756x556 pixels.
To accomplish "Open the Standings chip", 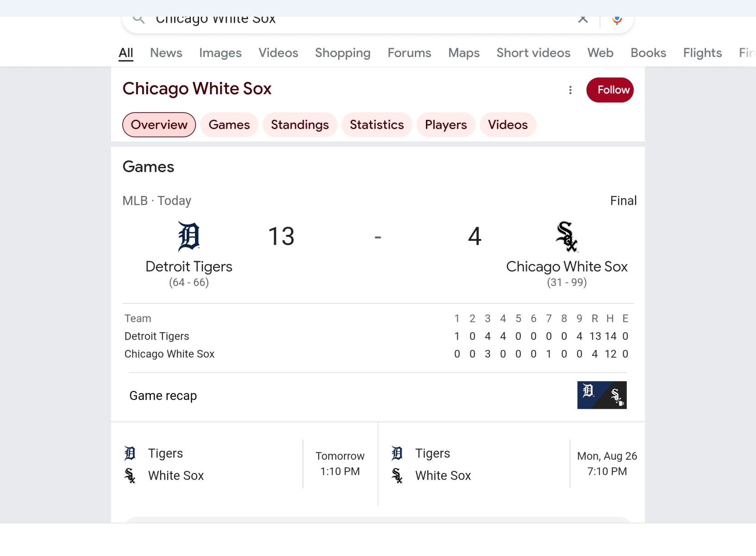I will 300,125.
